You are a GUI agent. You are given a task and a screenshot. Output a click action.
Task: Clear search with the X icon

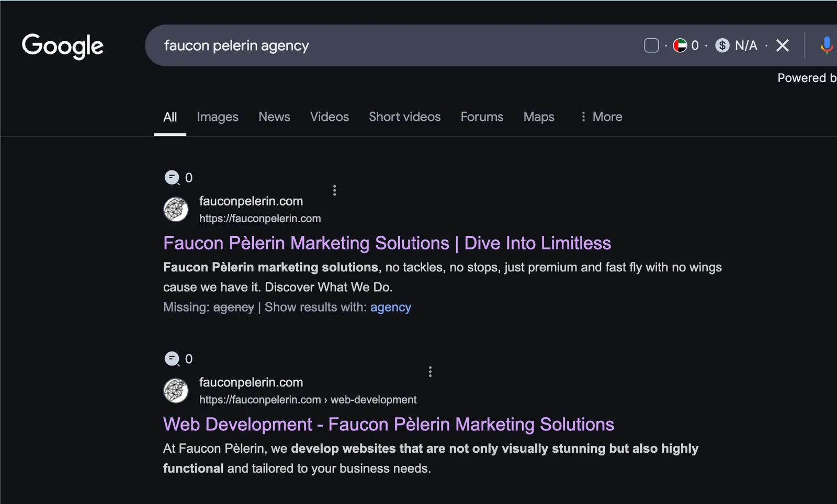[x=783, y=45]
